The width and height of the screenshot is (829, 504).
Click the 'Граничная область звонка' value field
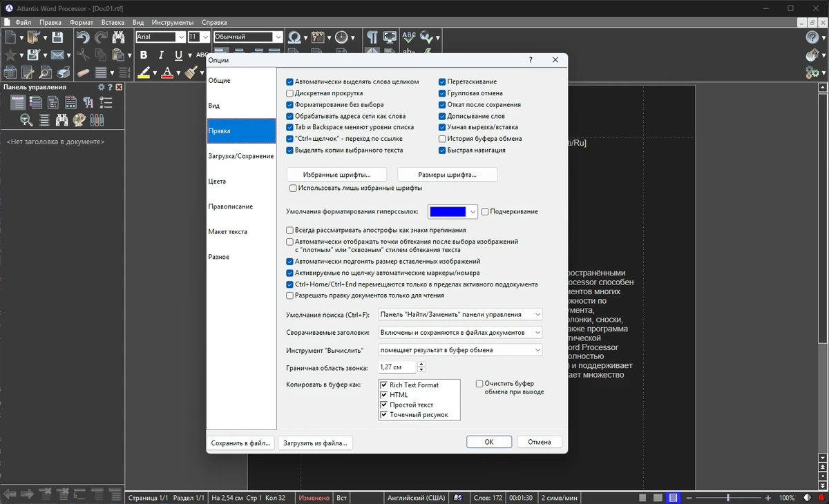[397, 367]
